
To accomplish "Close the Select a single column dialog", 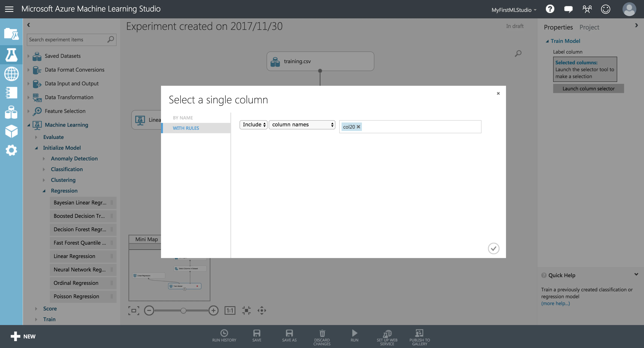I will (x=498, y=93).
